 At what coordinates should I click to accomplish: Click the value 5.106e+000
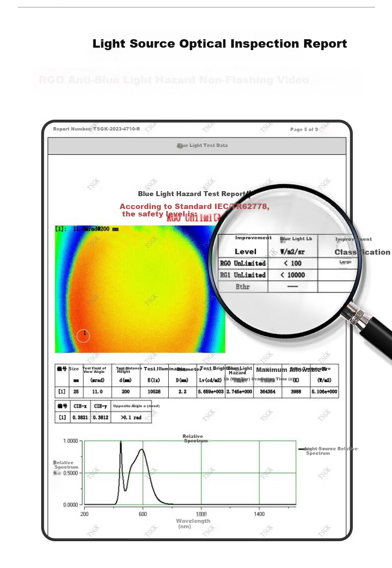pyautogui.click(x=325, y=392)
